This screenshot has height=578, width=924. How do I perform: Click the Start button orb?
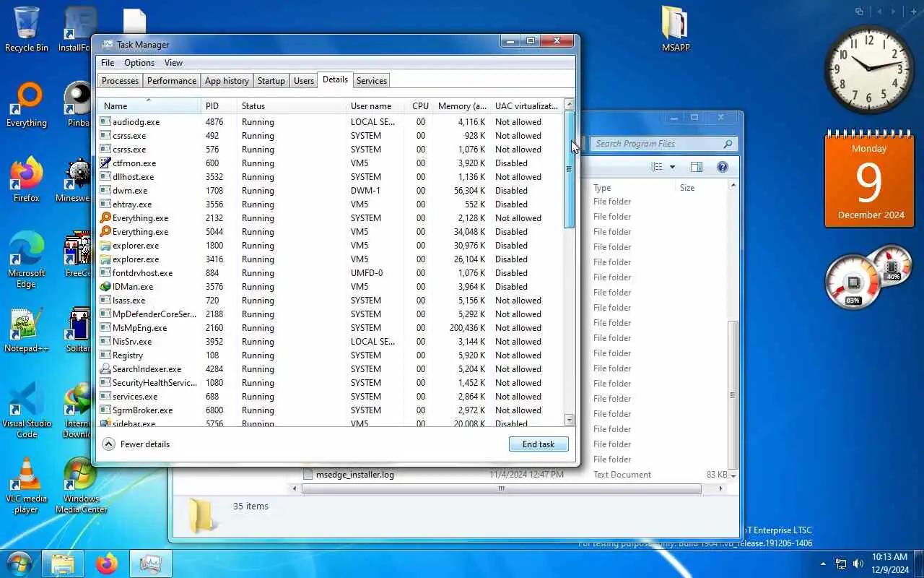click(x=19, y=563)
